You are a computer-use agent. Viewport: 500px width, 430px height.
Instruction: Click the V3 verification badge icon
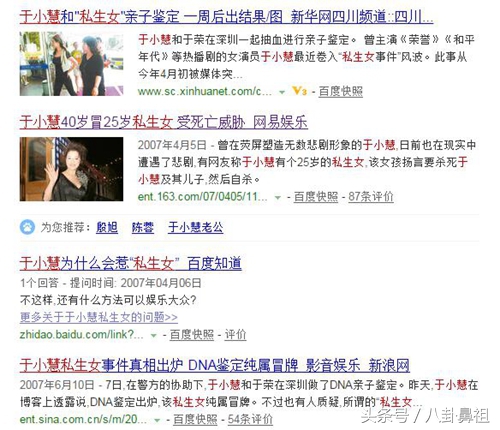pos(299,91)
